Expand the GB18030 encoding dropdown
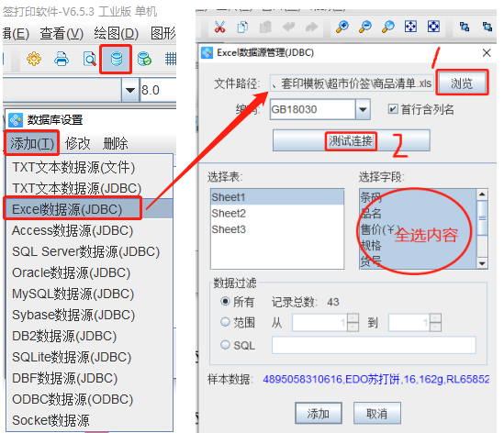The height and width of the screenshot is (433, 504). coord(363,109)
